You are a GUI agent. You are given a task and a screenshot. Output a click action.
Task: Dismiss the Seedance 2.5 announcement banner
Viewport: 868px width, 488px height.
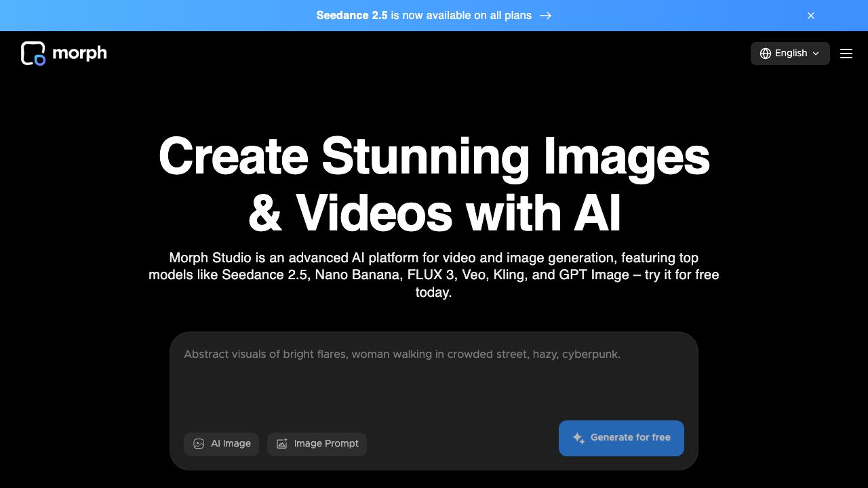811,16
